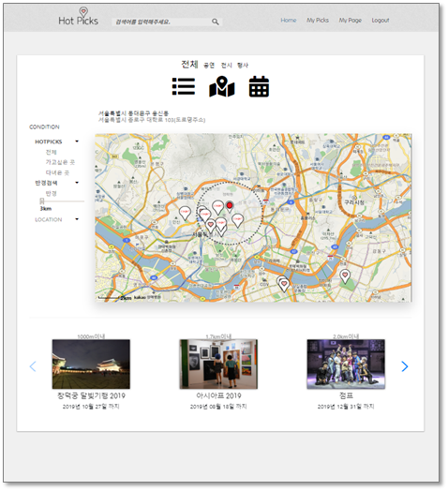Open the My Picks link
The height and width of the screenshot is (491, 448).
pos(318,21)
